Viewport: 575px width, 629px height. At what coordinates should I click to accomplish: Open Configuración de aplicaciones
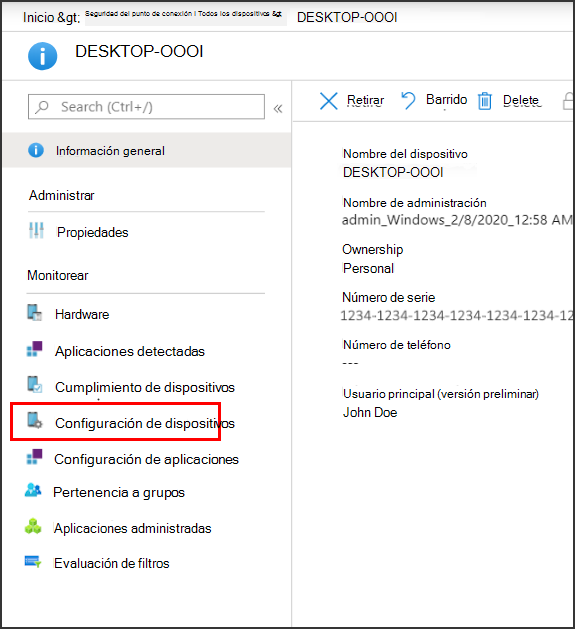146,459
